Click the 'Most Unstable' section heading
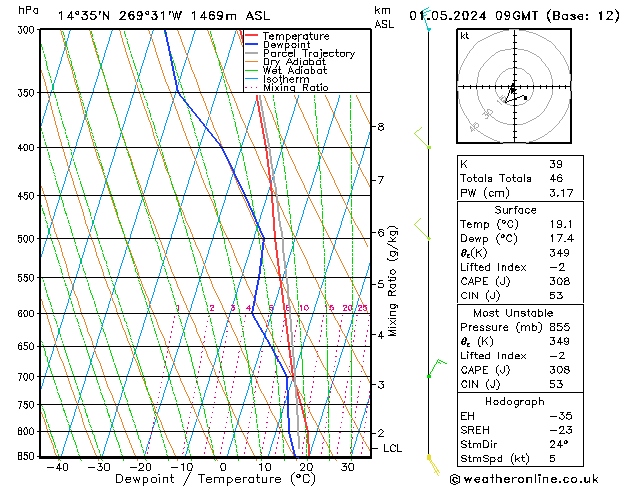This screenshot has width=629, height=486. click(513, 313)
